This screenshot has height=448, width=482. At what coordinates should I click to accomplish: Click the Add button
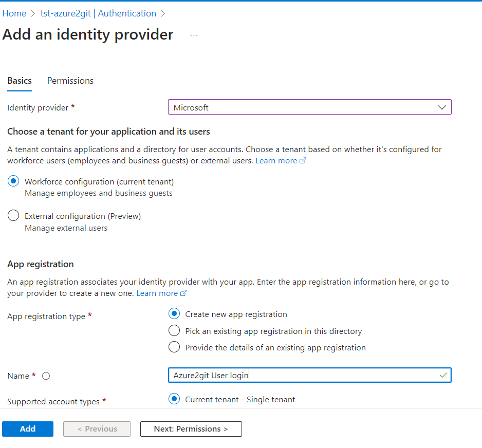pos(27,428)
